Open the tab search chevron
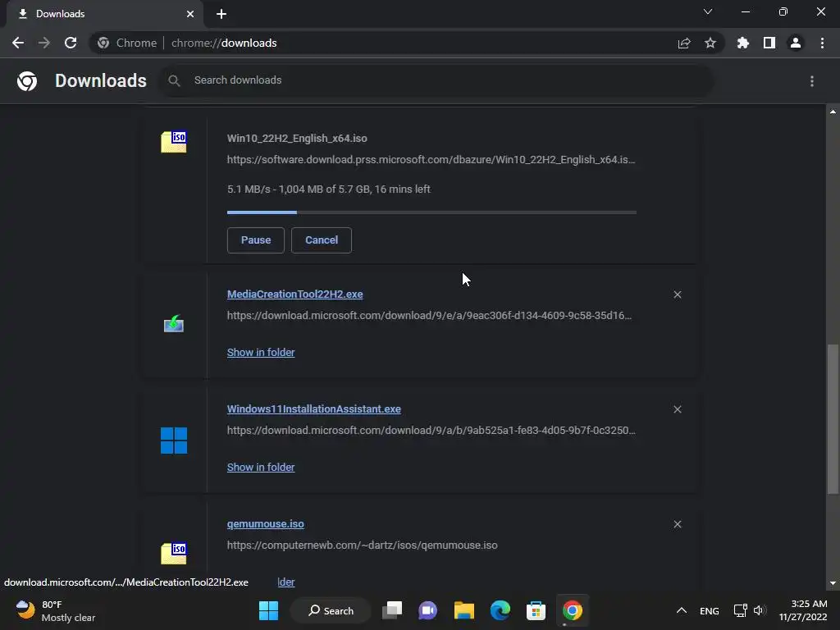The image size is (840, 630). click(x=708, y=11)
